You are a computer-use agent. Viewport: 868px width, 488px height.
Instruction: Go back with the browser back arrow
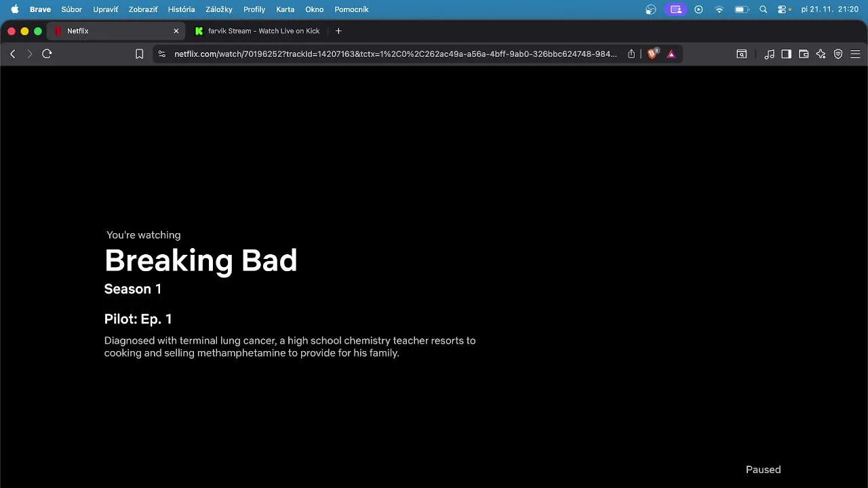pyautogui.click(x=13, y=54)
